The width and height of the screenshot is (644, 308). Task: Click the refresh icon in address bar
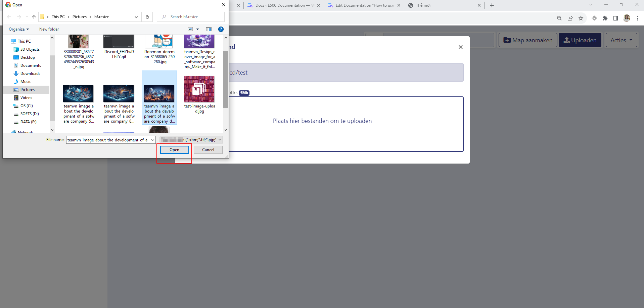pyautogui.click(x=147, y=17)
